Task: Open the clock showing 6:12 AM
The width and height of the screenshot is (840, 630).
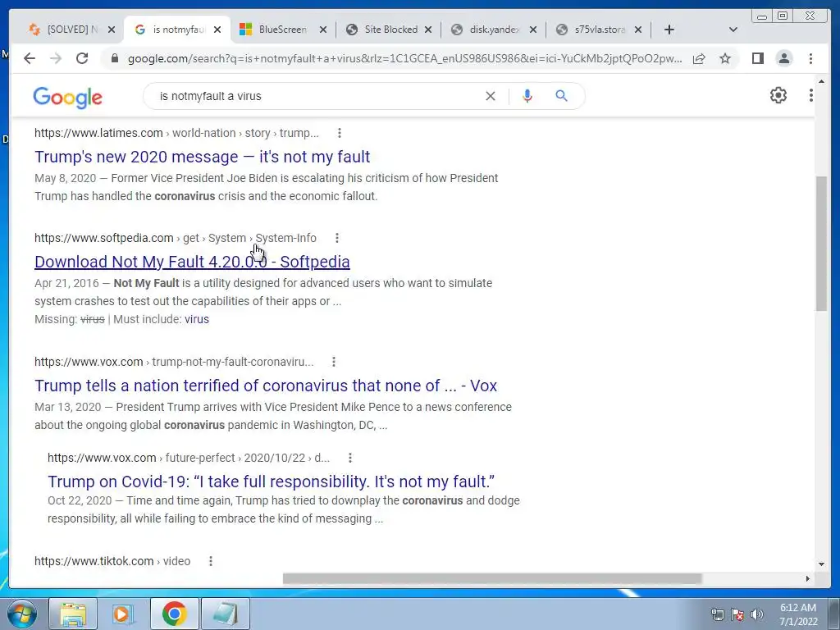Action: click(797, 614)
